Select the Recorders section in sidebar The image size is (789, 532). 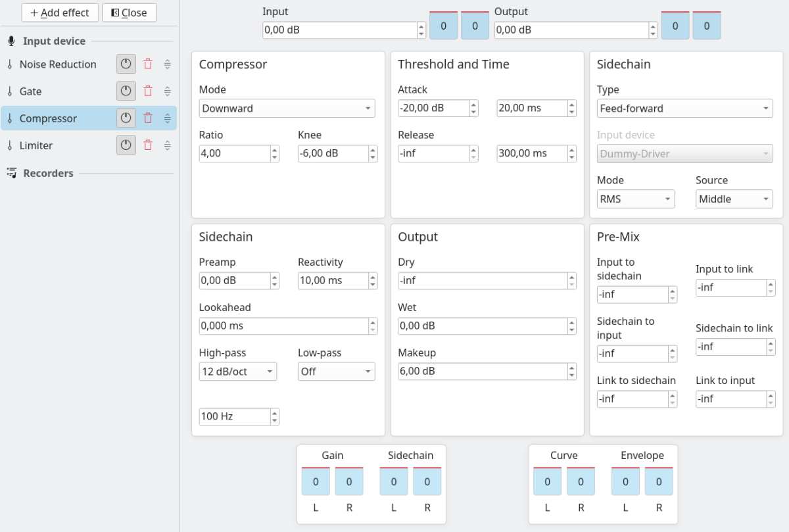tap(48, 173)
